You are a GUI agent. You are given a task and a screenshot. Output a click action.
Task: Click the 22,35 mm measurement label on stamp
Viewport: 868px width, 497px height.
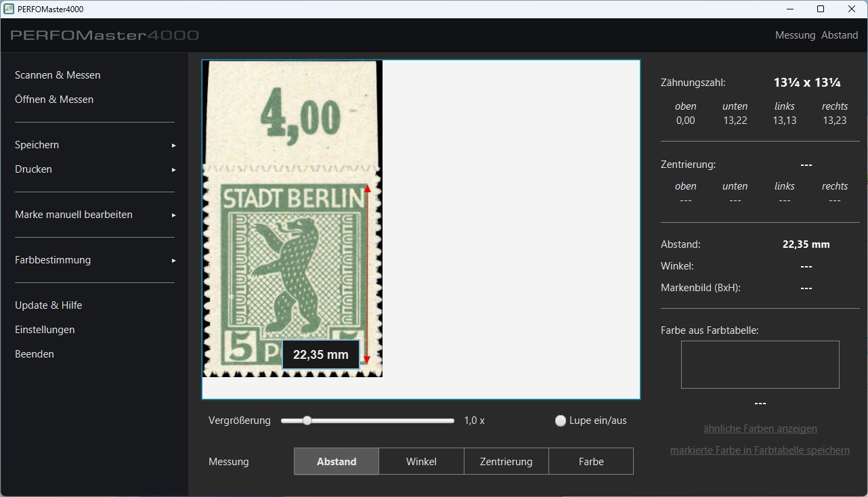[320, 355]
